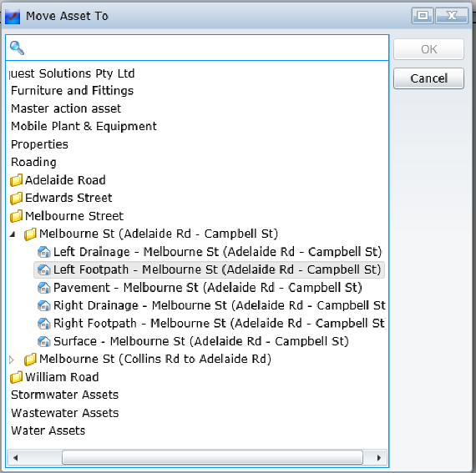This screenshot has width=476, height=473.
Task: Click the Melbourne Street folder icon
Action: coord(16,216)
